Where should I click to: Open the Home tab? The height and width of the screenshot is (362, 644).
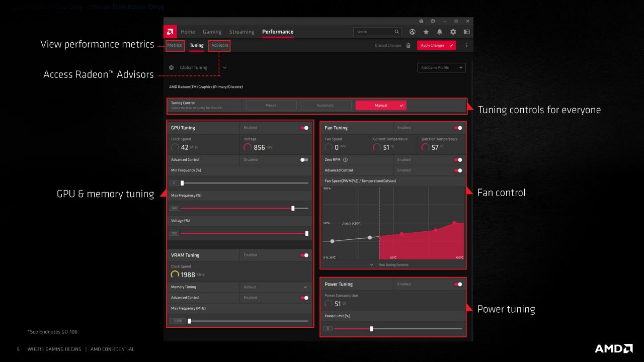[x=188, y=32]
